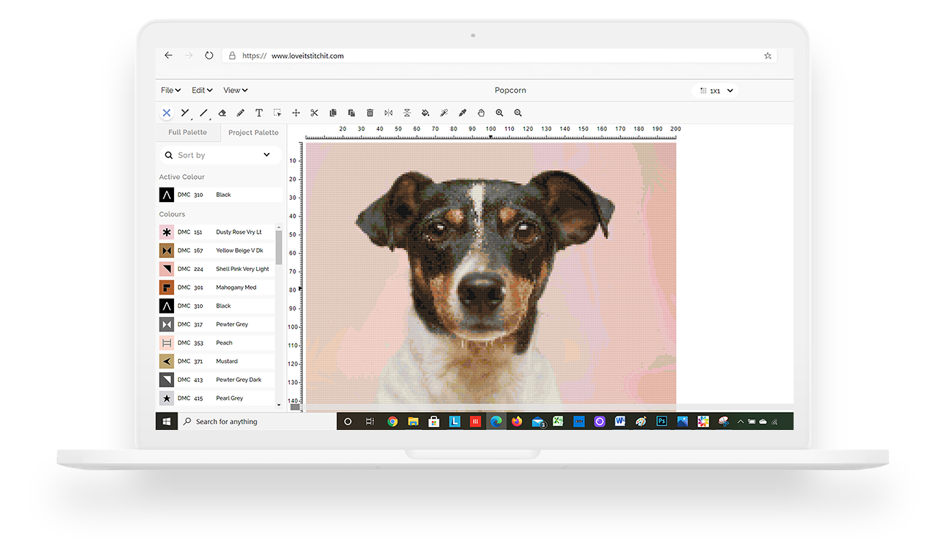This screenshot has width=946, height=560.
Task: Select the full cross stitch tool
Action: [x=167, y=113]
